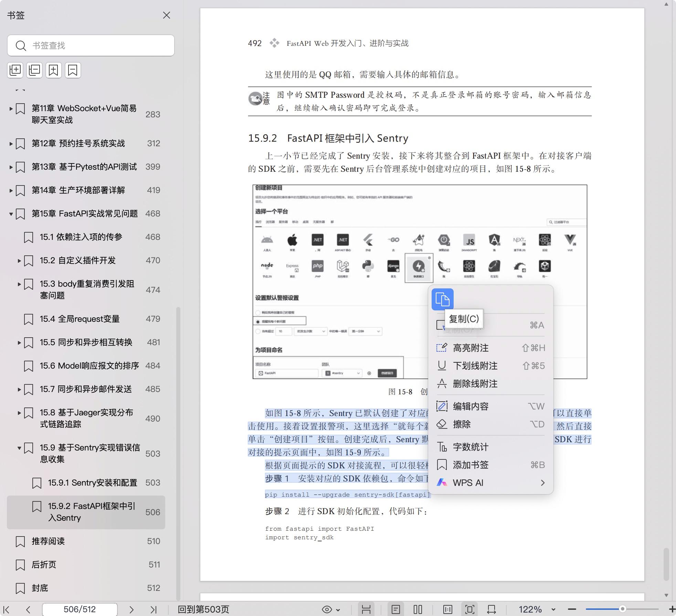Toggle full screen fit-page icon
Image resolution: width=676 pixels, height=616 pixels.
pyautogui.click(x=470, y=609)
